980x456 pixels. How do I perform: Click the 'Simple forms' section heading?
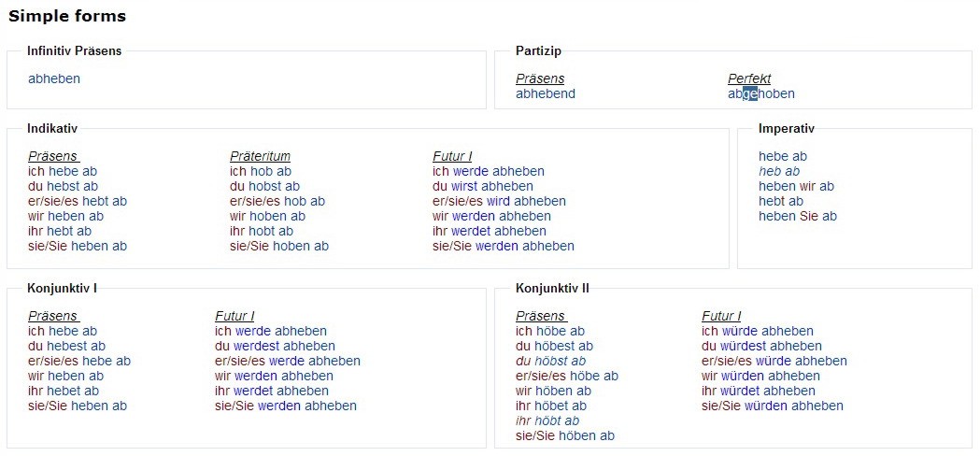(x=67, y=16)
